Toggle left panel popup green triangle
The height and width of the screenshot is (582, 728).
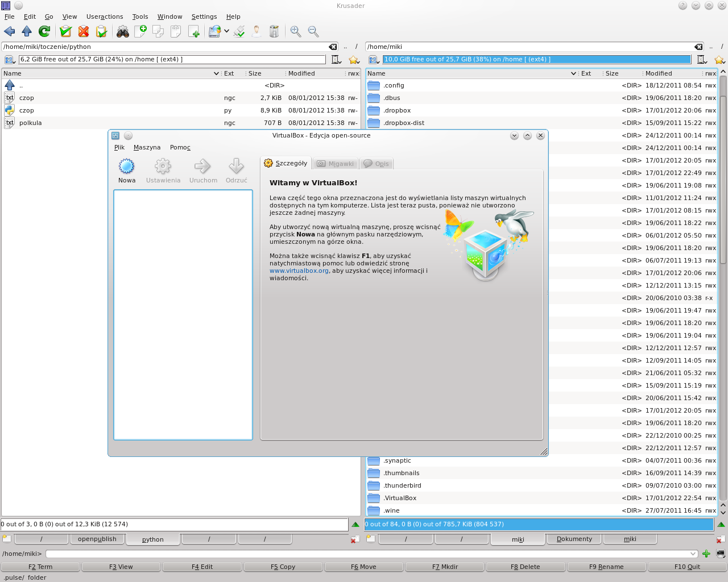tap(355, 525)
